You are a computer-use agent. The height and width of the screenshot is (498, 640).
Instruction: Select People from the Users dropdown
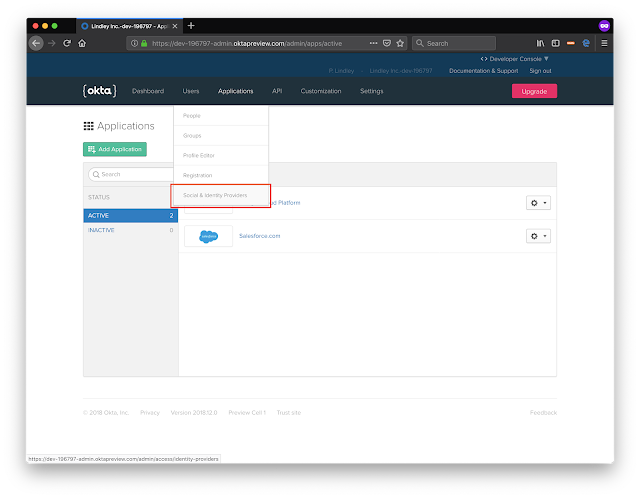pos(221,116)
